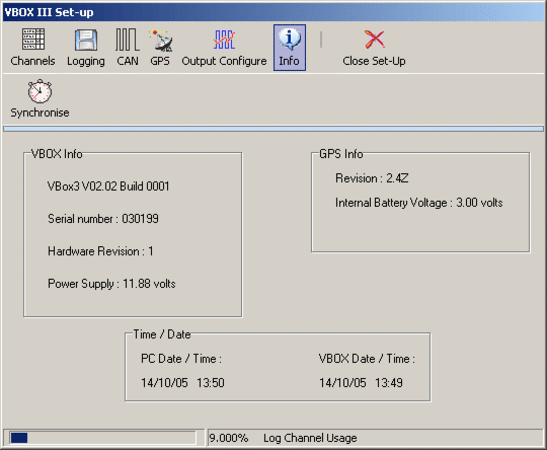Open the CAN settings icon

[x=127, y=40]
